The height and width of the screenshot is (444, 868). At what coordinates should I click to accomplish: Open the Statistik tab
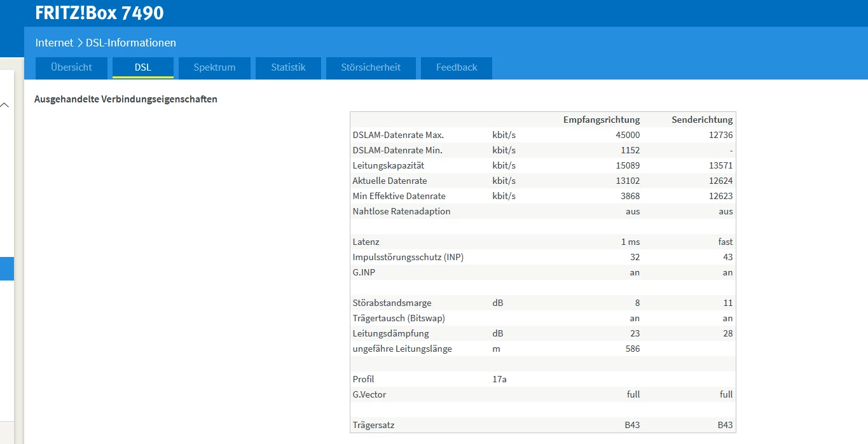tap(288, 67)
